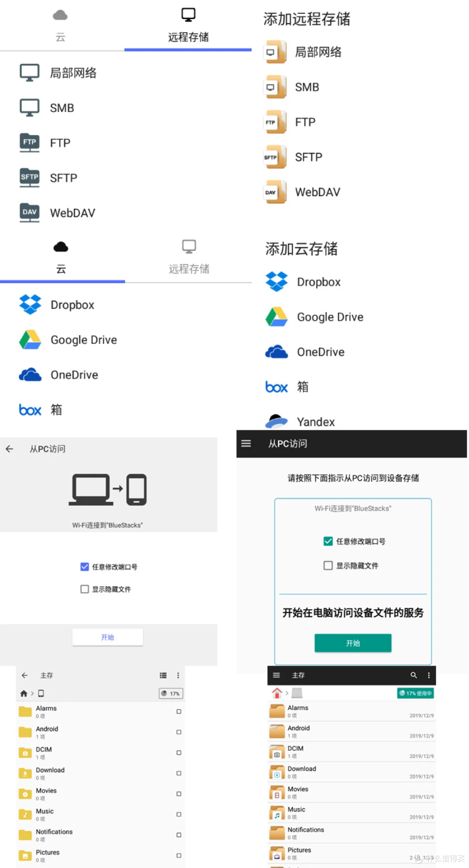Screen dimensions: 469x868
Task: Tick the checkbox on the Android row
Action: click(179, 732)
